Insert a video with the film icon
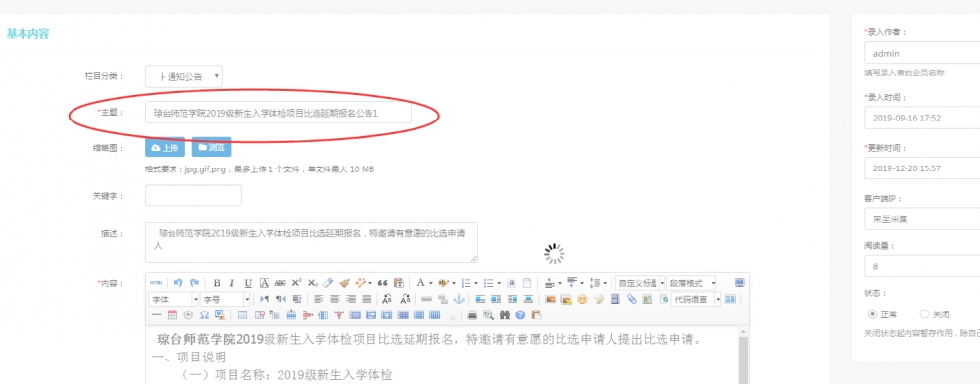Viewport: 980px width, 384px height. 615,299
